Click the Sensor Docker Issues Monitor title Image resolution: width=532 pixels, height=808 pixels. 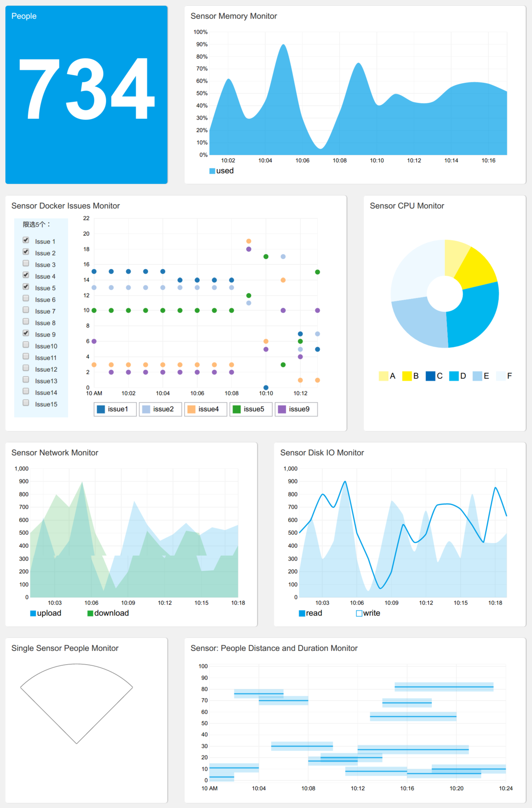click(65, 206)
